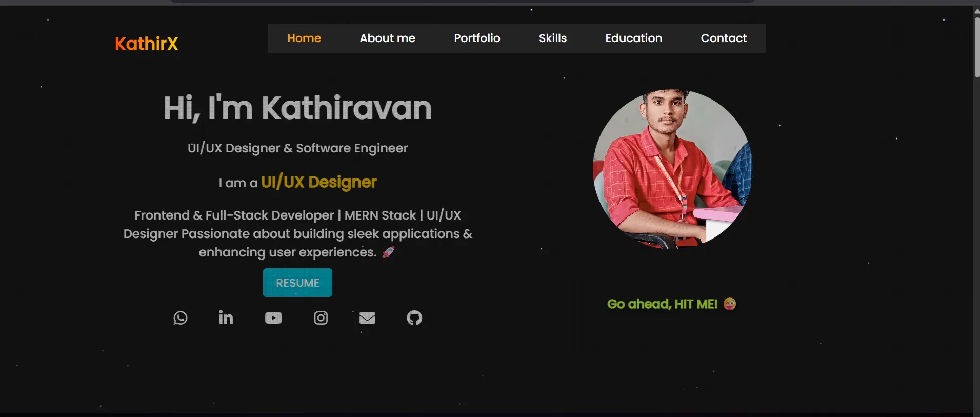Open Education from the navigation bar
Viewport: 980px width, 417px height.
[x=634, y=38]
